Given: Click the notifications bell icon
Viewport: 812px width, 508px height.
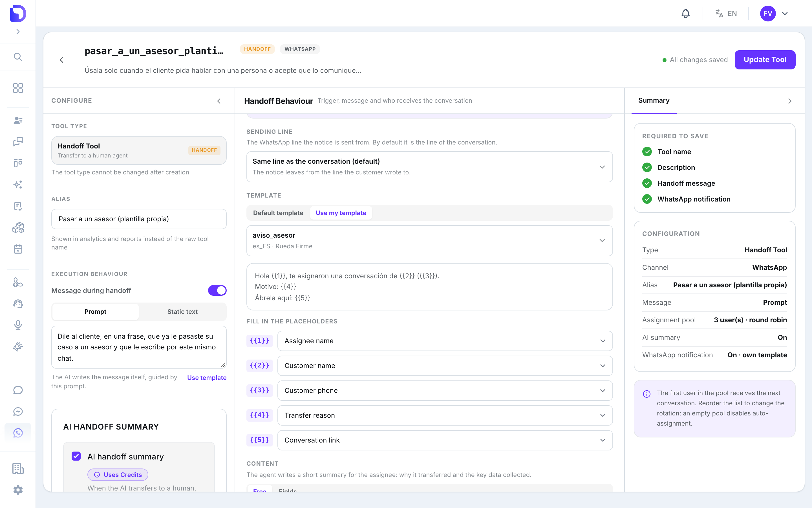Looking at the screenshot, I should (685, 14).
